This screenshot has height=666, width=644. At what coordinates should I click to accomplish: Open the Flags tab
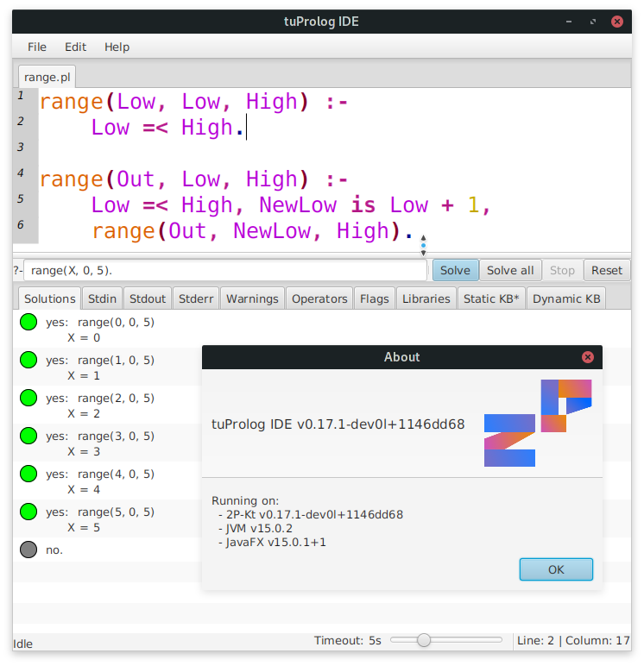click(375, 298)
